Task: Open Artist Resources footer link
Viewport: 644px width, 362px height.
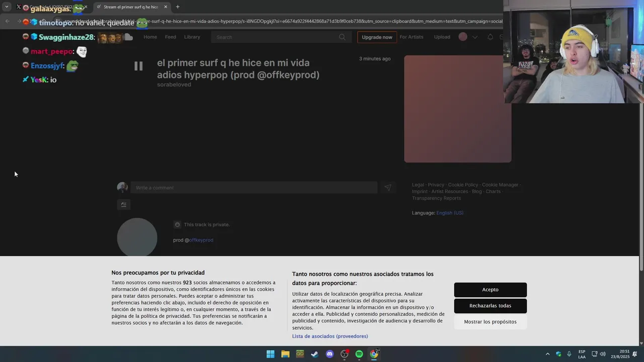Action: 450,192
